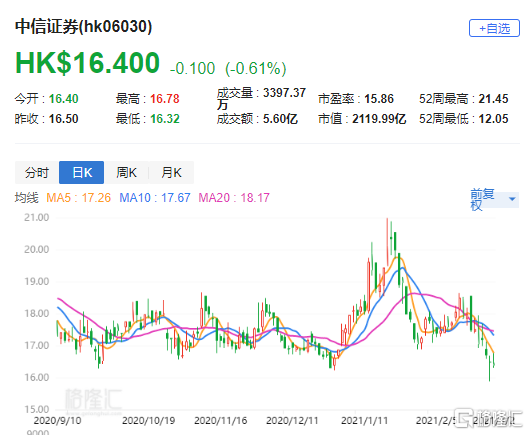The height and width of the screenshot is (435, 529).
Task: Click the price change -0.100 (-0.61%)
Action: pos(228,68)
